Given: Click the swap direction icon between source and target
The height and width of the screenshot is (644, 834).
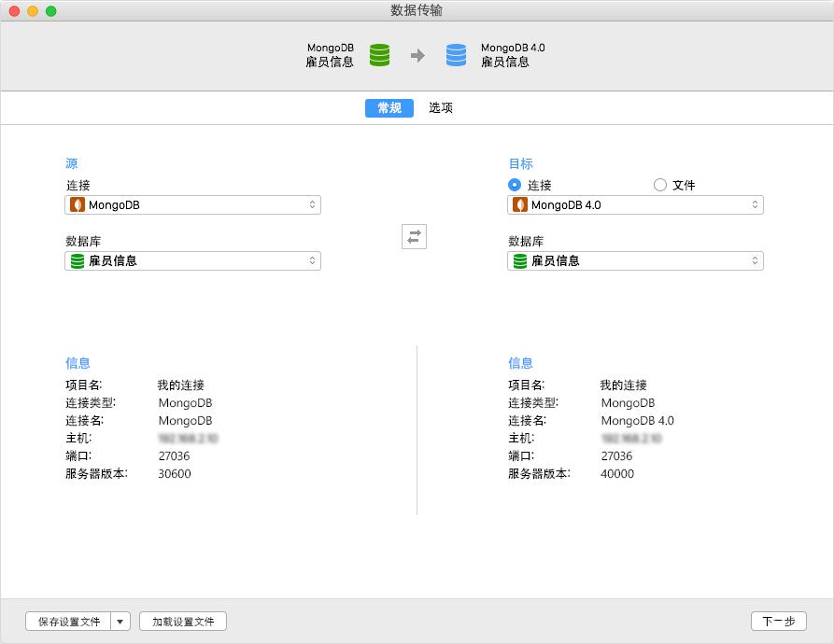Looking at the screenshot, I should (414, 236).
